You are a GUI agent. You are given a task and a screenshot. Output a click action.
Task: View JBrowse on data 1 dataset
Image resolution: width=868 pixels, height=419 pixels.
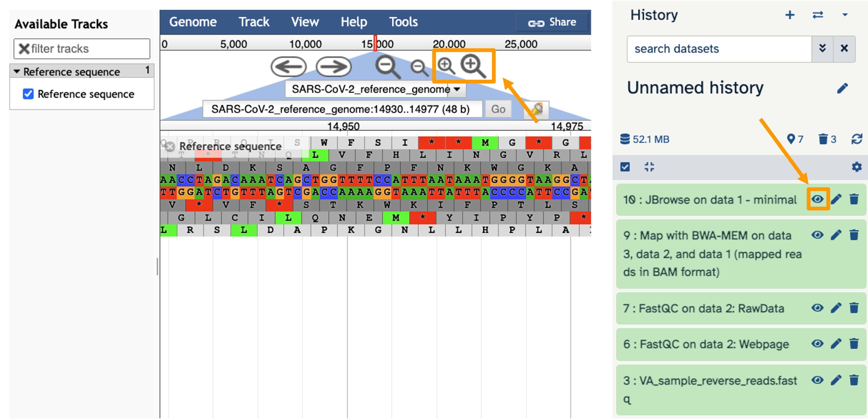[x=817, y=199]
